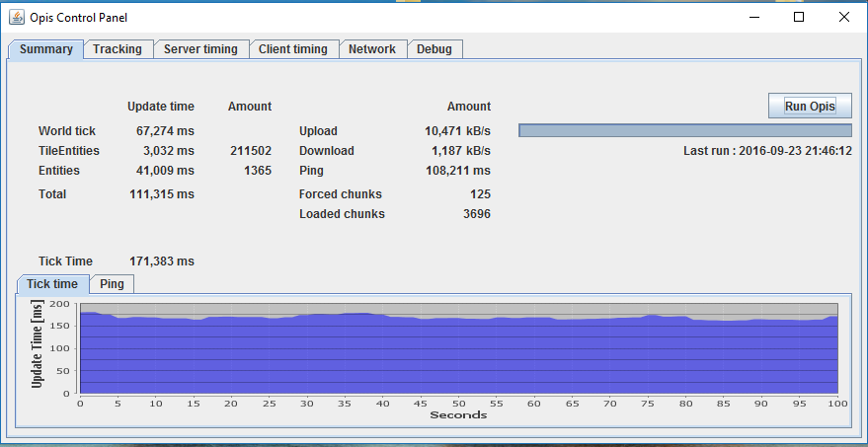Click the Java icon in title bar
The image size is (868, 447).
pos(17,17)
